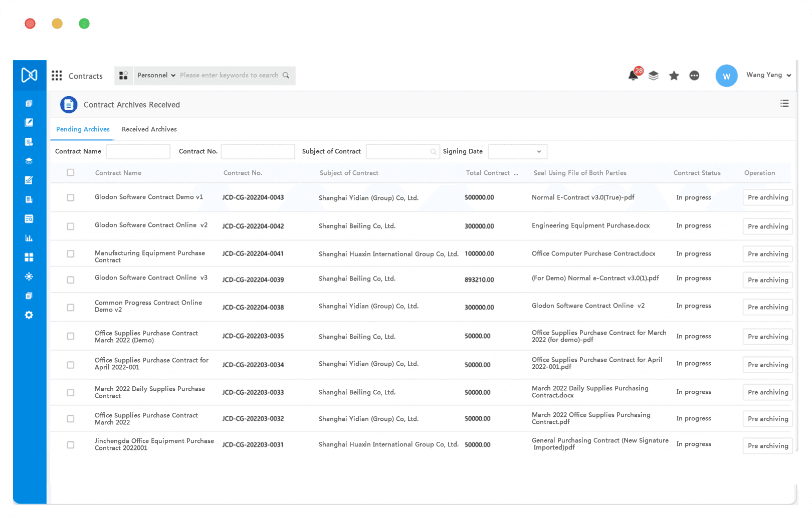Click Pre archiving for JCD-CG-202204-0038
The image size is (812, 518).
[x=767, y=307]
